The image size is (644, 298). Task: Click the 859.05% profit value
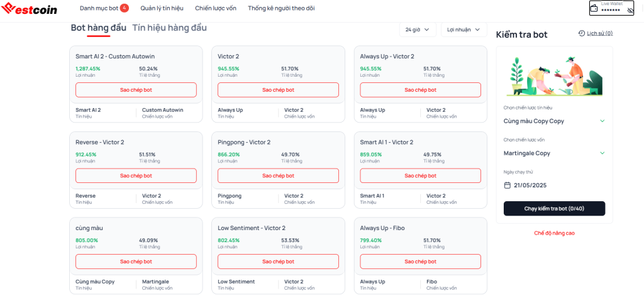[x=371, y=154]
